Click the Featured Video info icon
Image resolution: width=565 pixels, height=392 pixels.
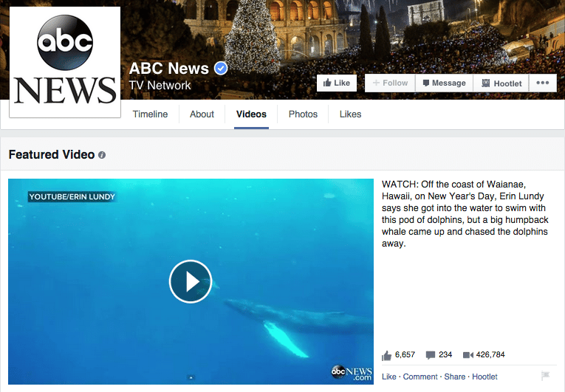click(102, 155)
